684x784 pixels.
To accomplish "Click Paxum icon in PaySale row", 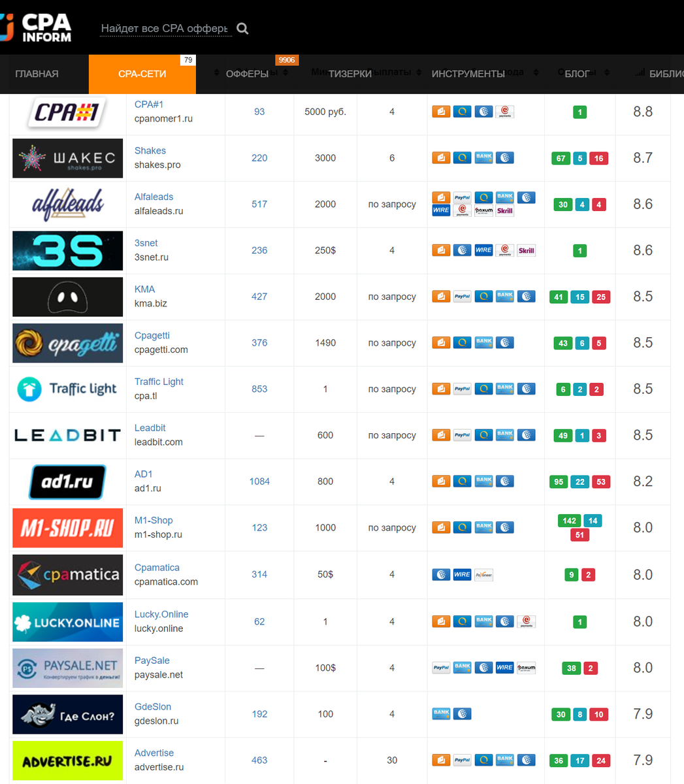I will 526,668.
